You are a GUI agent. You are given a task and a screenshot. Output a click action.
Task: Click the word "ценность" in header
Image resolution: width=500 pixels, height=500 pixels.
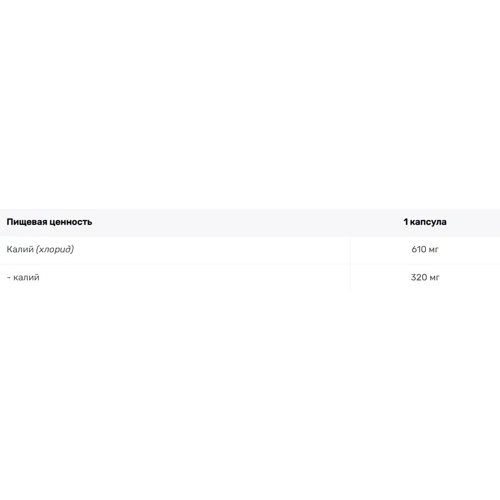coord(70,222)
